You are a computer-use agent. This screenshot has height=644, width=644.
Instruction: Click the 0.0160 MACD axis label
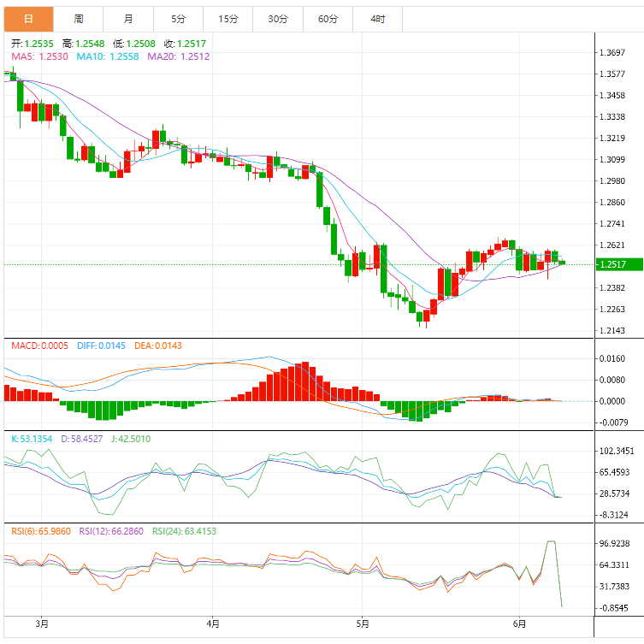coord(612,358)
